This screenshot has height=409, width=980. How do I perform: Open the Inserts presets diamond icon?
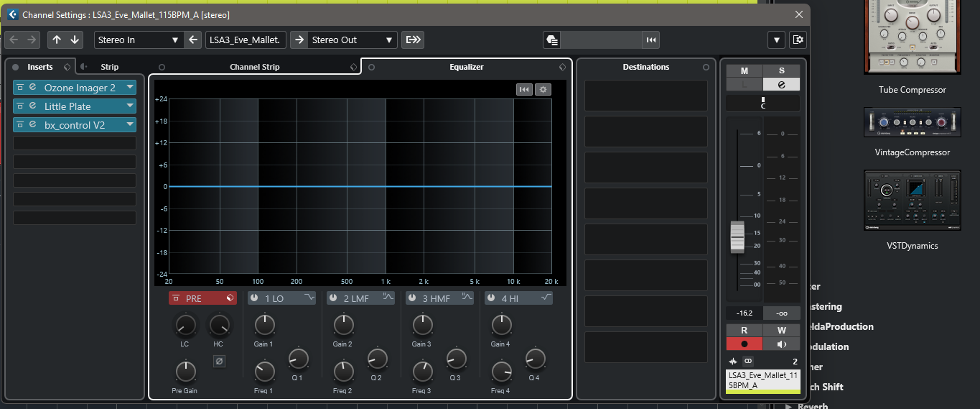click(67, 67)
